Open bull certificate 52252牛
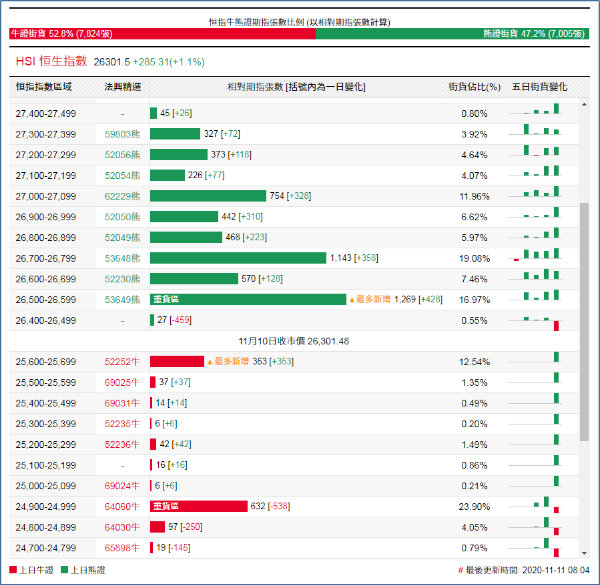Image resolution: width=600 pixels, height=585 pixels. point(122,362)
